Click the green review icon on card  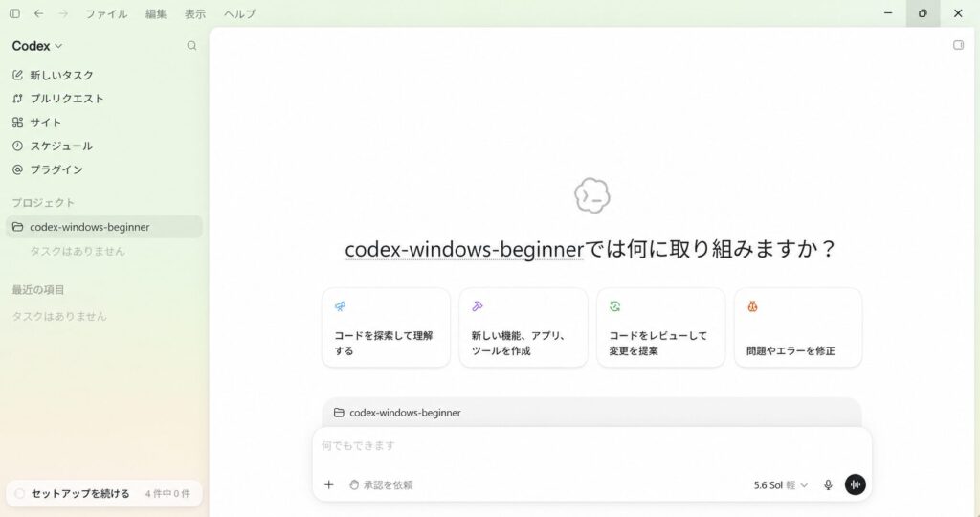pyautogui.click(x=615, y=306)
